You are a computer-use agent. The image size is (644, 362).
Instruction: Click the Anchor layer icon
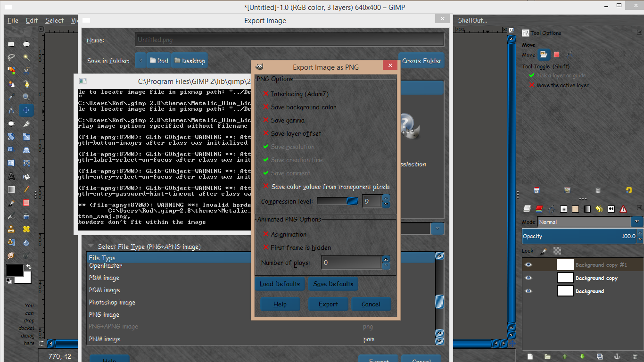click(616, 356)
